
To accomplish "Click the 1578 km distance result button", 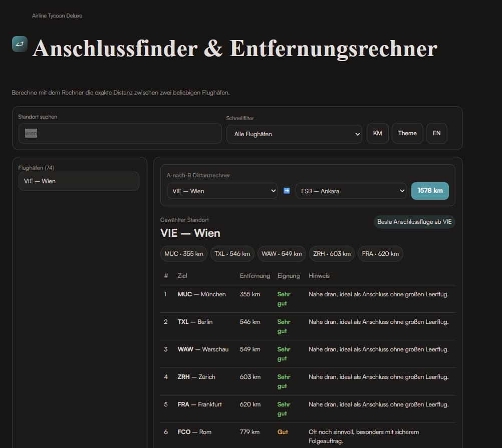I will tap(430, 191).
